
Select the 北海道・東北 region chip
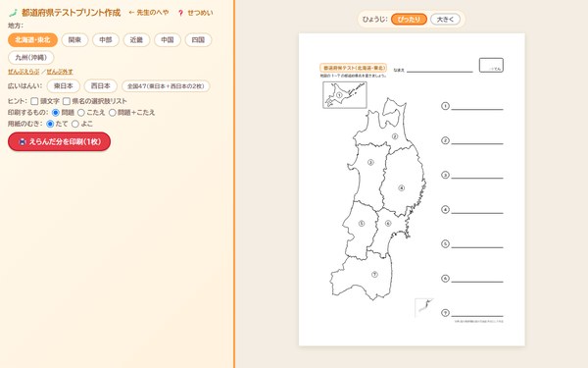click(32, 40)
